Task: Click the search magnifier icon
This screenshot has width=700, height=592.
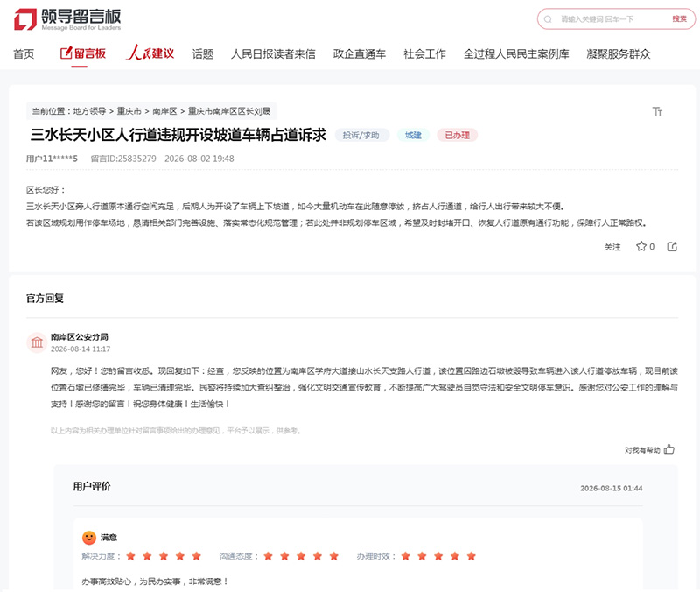Action: coord(548,19)
